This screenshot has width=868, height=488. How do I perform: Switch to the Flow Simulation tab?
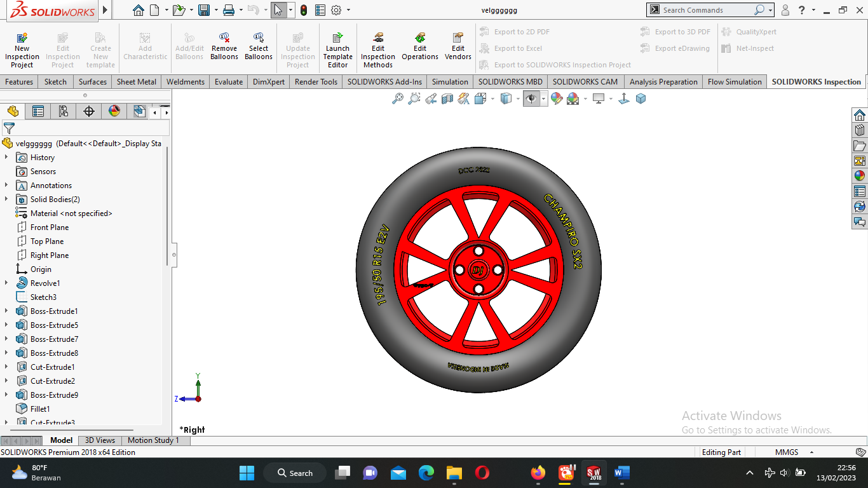click(x=735, y=82)
